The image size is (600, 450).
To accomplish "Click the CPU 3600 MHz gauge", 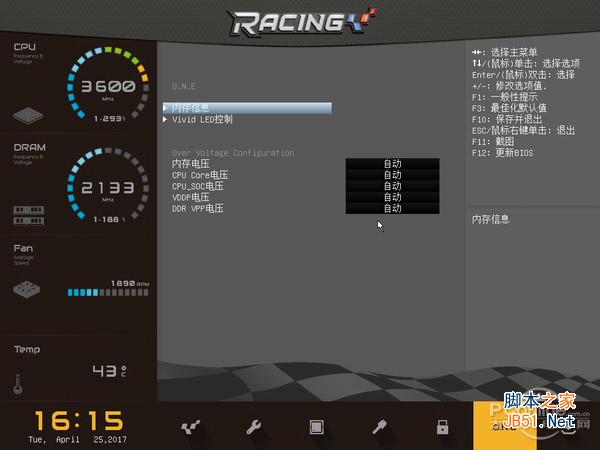I will [x=108, y=83].
